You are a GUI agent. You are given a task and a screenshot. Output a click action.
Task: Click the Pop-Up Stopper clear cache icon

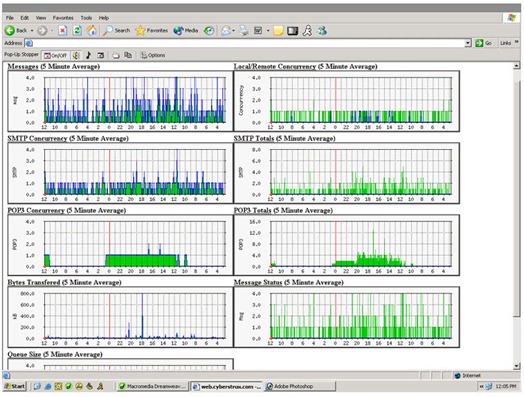116,55
